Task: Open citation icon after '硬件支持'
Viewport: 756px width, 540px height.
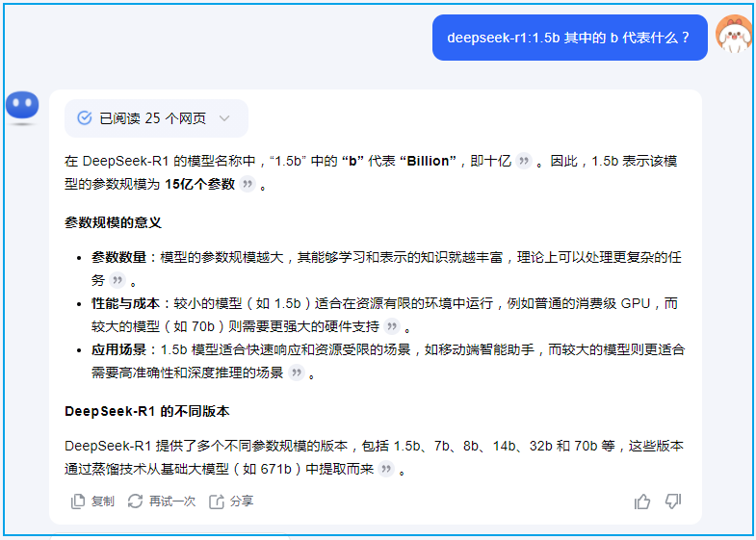Action: coord(392,326)
